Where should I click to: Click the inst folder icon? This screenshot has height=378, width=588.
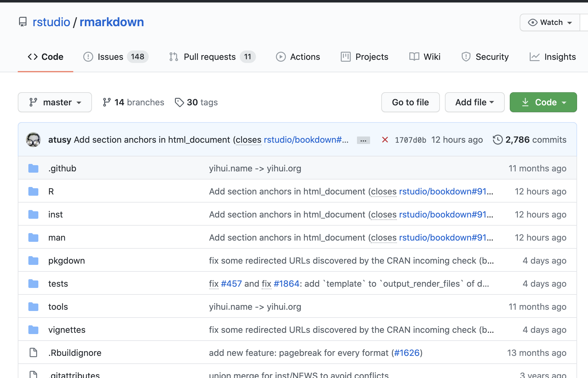[x=33, y=214]
